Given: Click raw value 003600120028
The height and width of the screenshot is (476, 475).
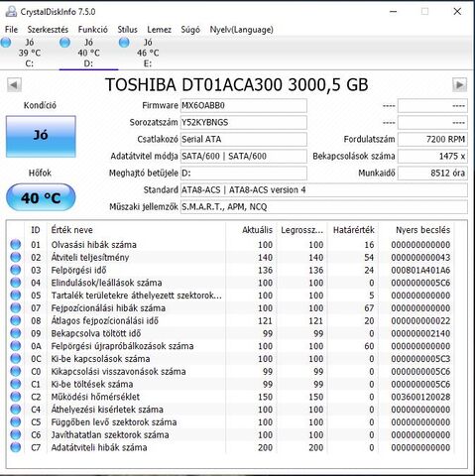Looking at the screenshot, I should coord(420,397).
